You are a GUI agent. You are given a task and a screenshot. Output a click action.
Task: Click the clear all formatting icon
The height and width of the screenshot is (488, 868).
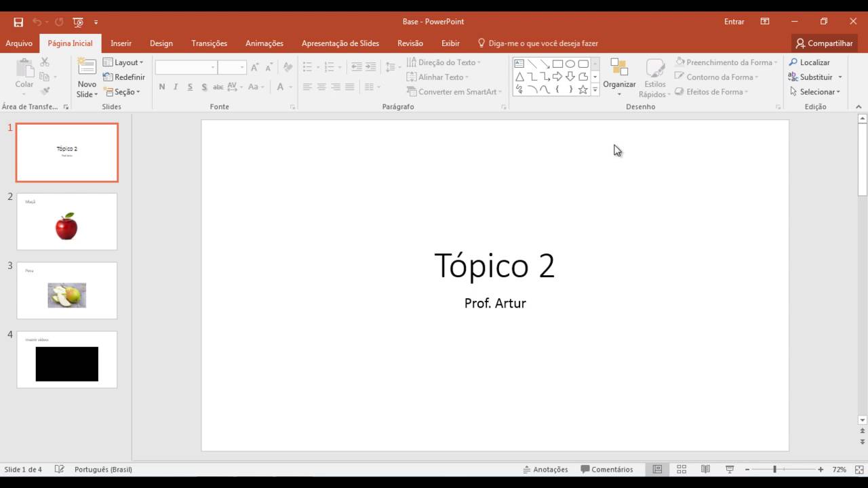[x=288, y=67]
